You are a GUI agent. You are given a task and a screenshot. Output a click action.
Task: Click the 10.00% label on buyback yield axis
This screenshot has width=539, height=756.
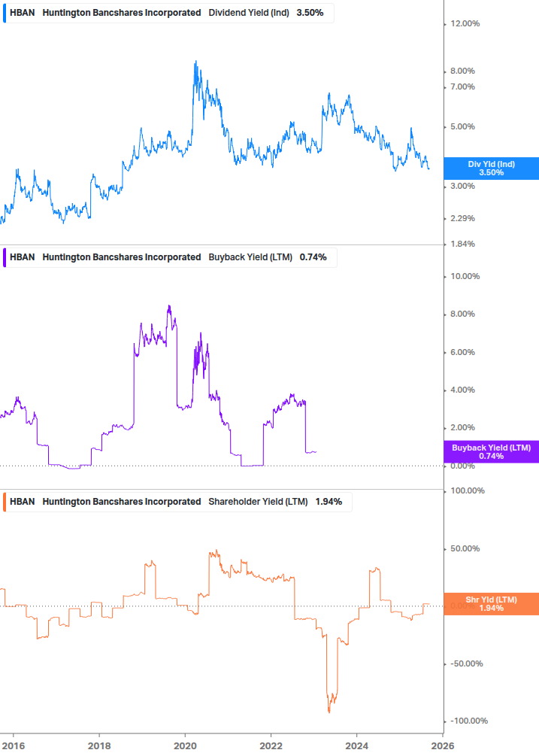pyautogui.click(x=464, y=276)
